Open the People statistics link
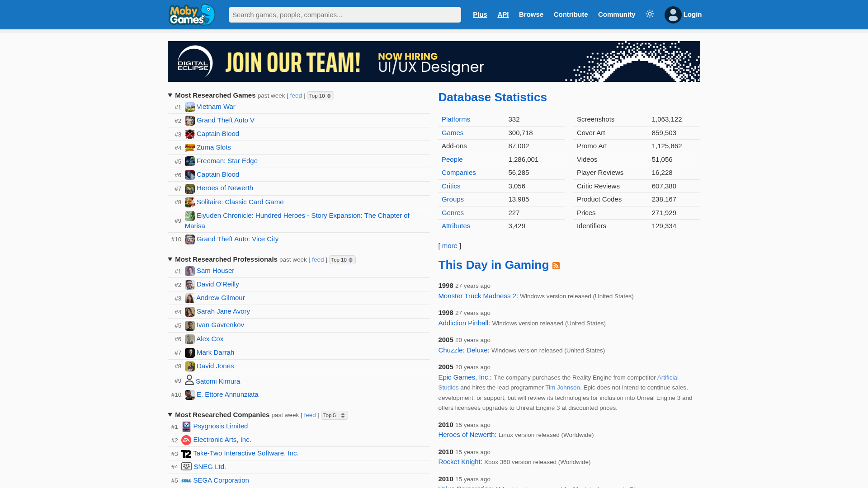Image resolution: width=868 pixels, height=488 pixels. point(452,160)
